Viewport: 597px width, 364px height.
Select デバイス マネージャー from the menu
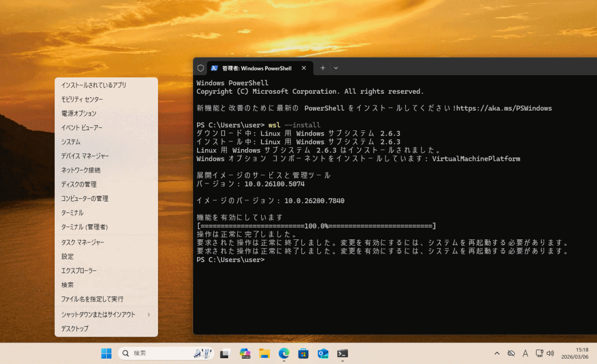point(85,156)
